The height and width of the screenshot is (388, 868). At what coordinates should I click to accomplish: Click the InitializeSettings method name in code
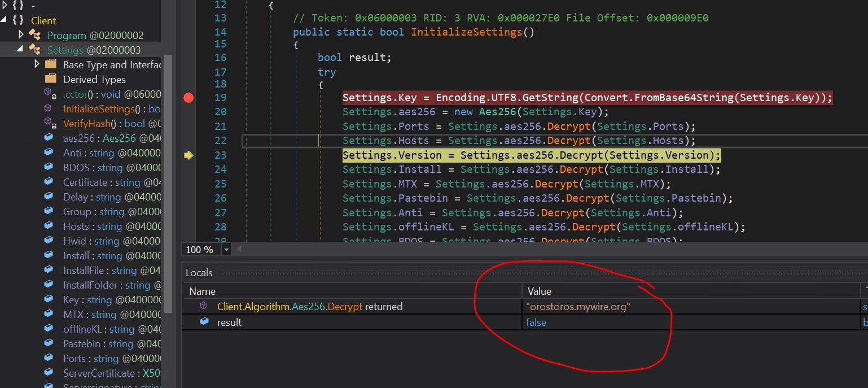(x=466, y=32)
